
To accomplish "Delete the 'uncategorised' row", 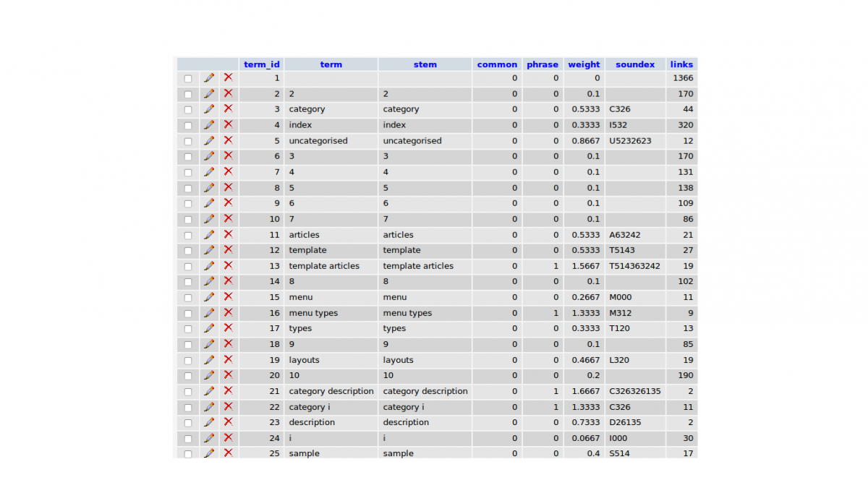I will (228, 140).
